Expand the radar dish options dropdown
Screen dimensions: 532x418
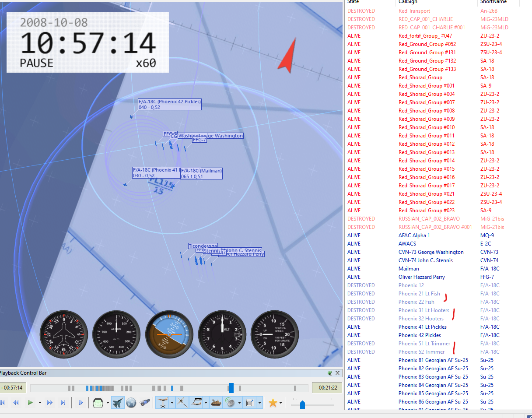pyautogui.click(x=239, y=403)
